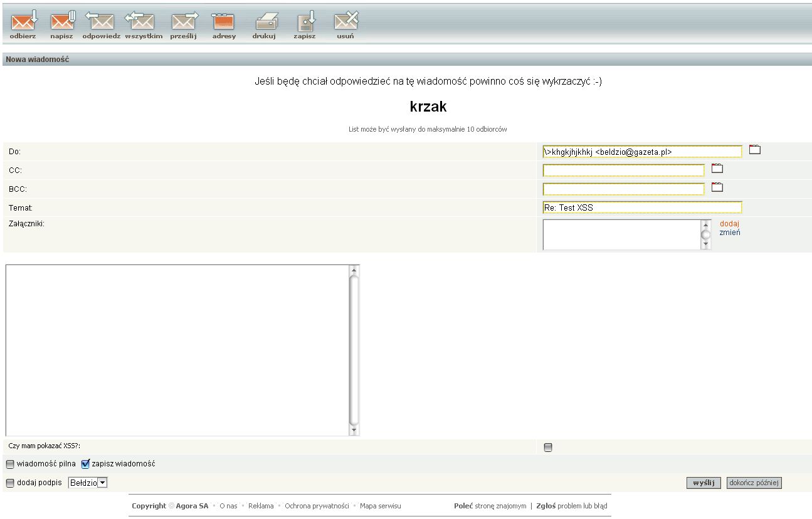Screen dimensions: 812x519
Task: Click the message body scrollbar down arrow
Action: [354, 431]
